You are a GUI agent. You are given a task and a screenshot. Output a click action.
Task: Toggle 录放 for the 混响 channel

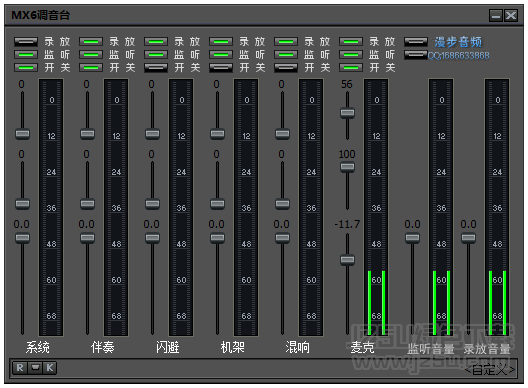click(x=286, y=42)
